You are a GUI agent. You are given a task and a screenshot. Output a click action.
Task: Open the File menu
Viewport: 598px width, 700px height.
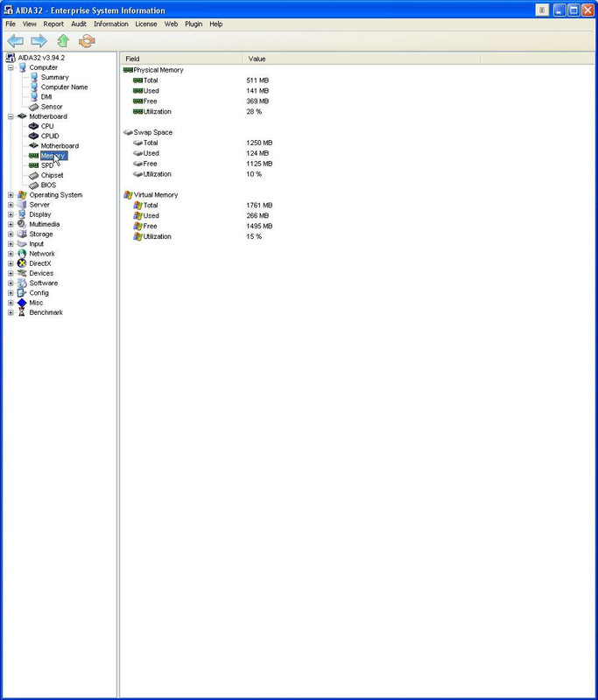pyautogui.click(x=11, y=24)
